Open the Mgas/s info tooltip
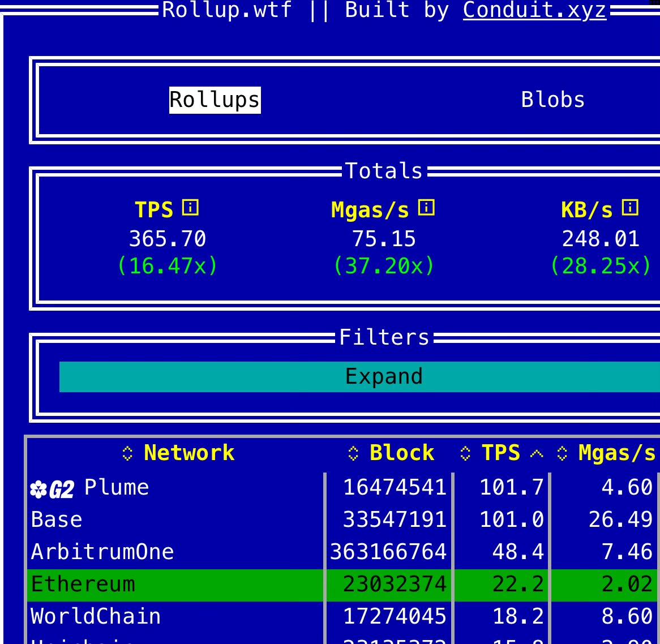Viewport: 660px width, 644px height. [x=425, y=208]
